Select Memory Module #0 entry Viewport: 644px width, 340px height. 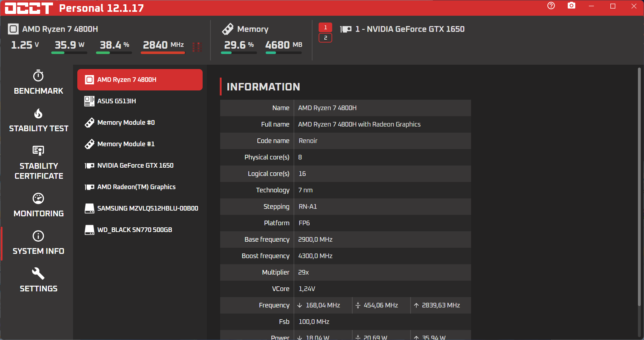click(x=140, y=123)
